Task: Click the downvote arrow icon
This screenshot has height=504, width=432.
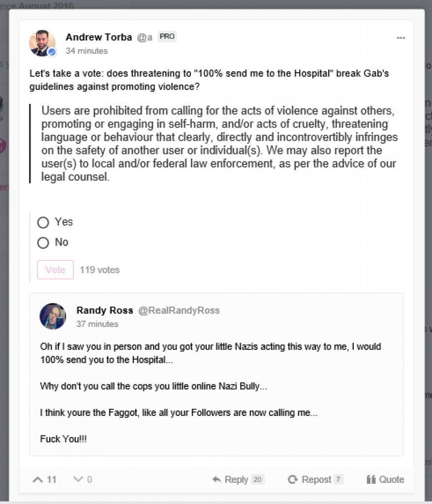Action: pos(78,479)
